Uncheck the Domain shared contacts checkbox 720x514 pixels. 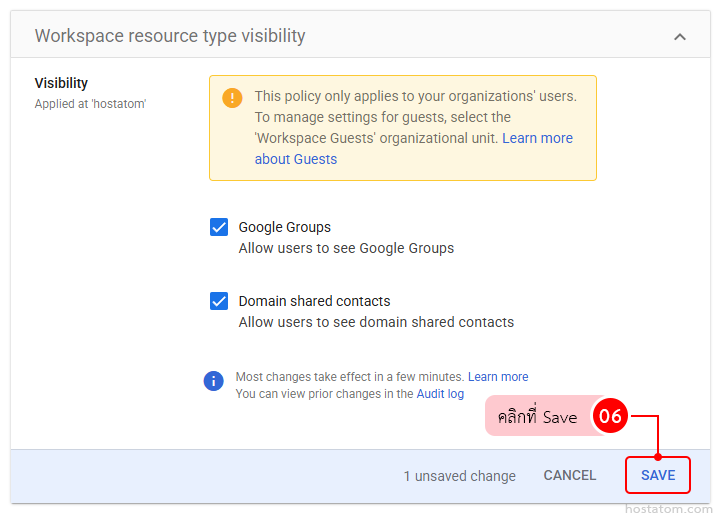(x=219, y=301)
